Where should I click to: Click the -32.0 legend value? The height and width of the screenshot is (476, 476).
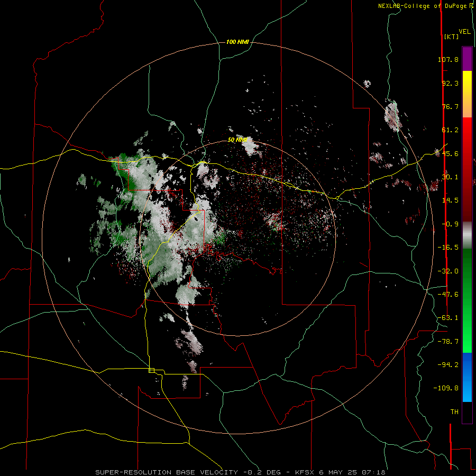(x=448, y=271)
